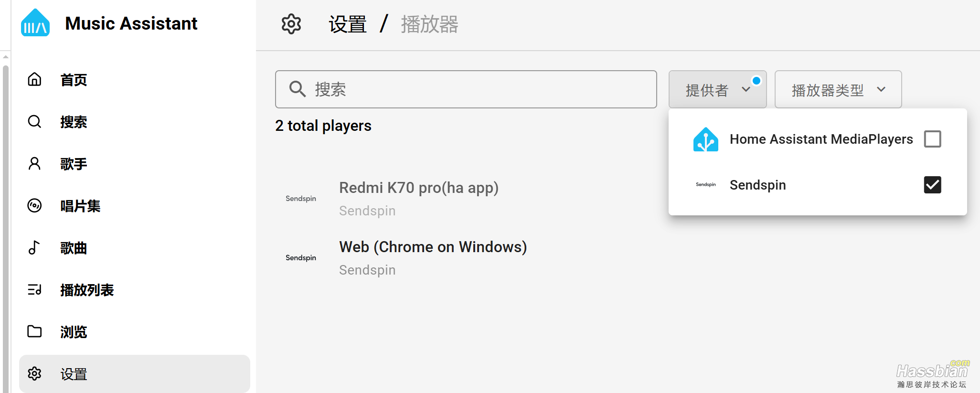Click the tracks music note icon
Image resolution: width=980 pixels, height=393 pixels.
point(34,248)
